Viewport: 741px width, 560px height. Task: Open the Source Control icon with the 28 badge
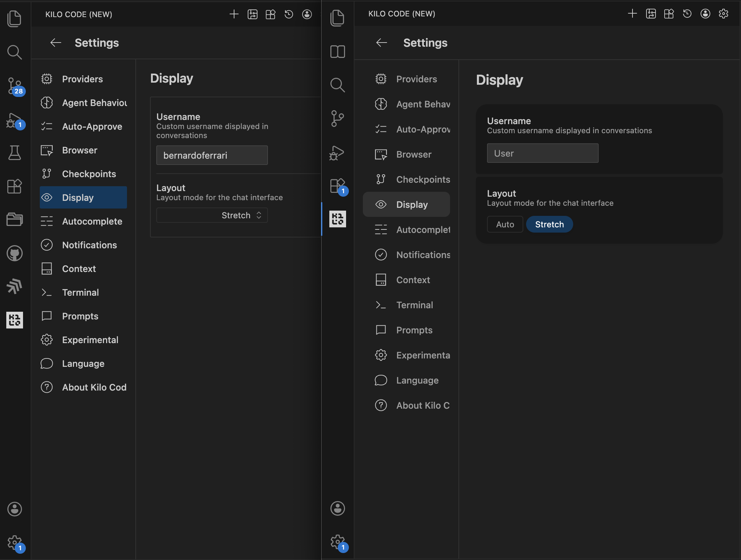pyautogui.click(x=15, y=86)
